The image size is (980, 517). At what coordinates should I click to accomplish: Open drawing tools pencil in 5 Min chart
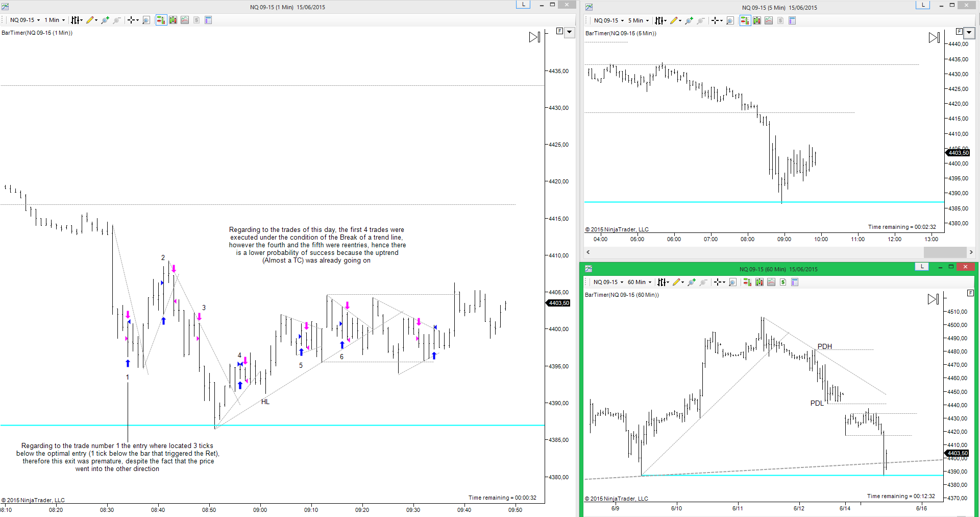click(675, 20)
